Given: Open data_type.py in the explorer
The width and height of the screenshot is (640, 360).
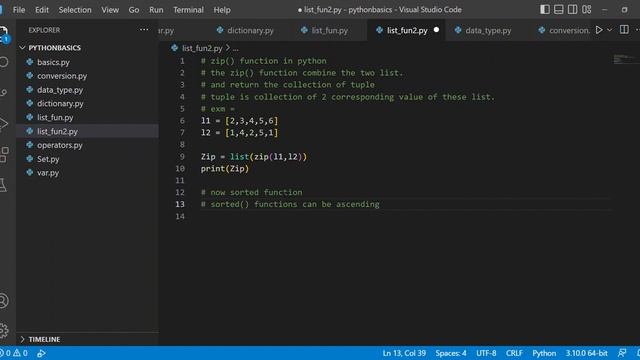Looking at the screenshot, I should [x=60, y=90].
